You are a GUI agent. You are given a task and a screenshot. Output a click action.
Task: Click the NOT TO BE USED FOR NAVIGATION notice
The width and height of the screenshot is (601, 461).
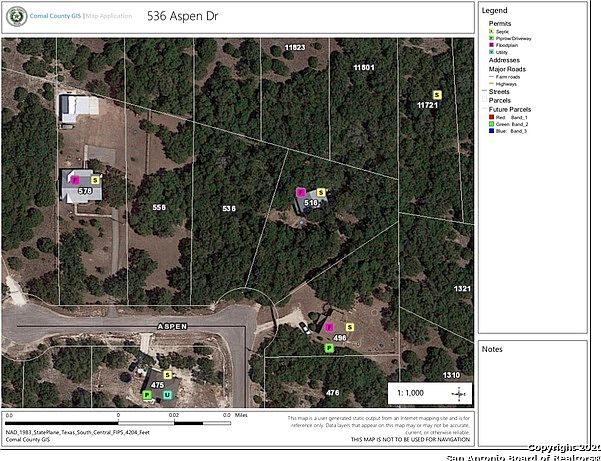[410, 440]
